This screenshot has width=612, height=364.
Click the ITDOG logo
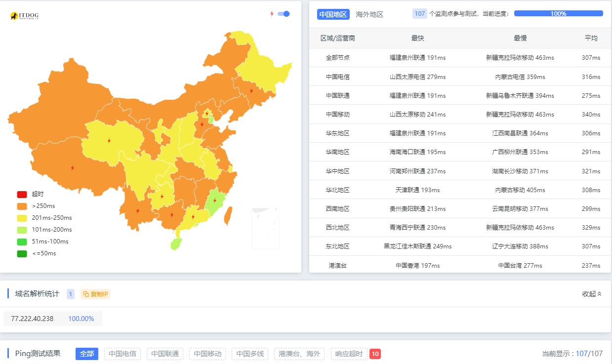[x=24, y=16]
